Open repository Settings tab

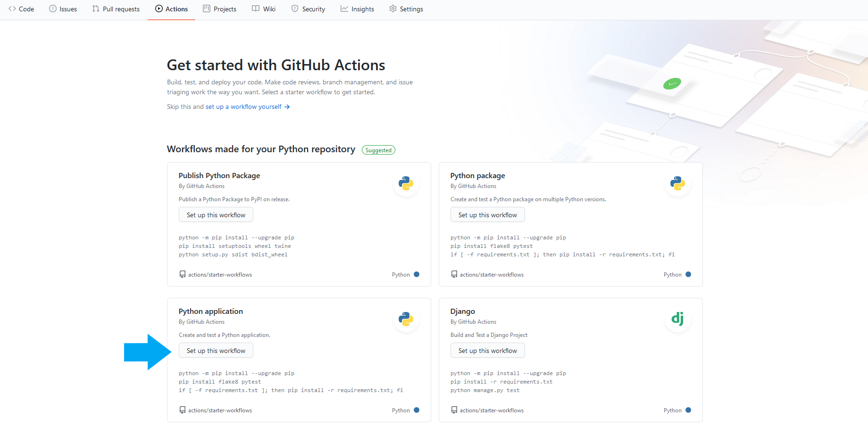tap(406, 9)
